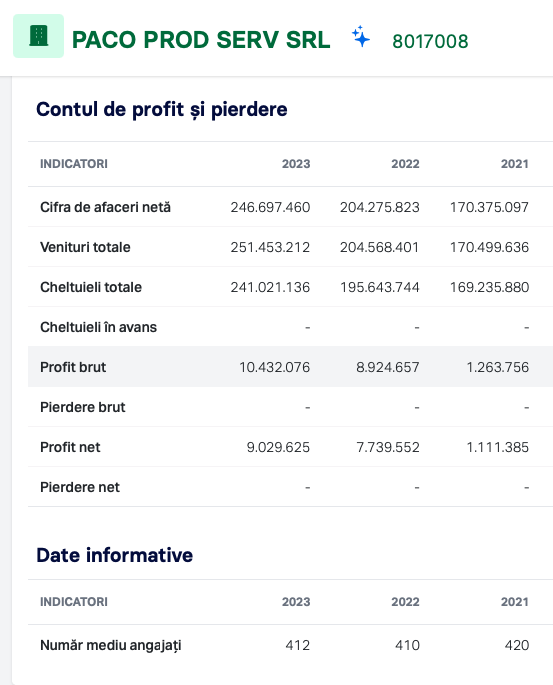Select the Profit brut highlighted row
This screenshot has width=553, height=685.
(290, 367)
